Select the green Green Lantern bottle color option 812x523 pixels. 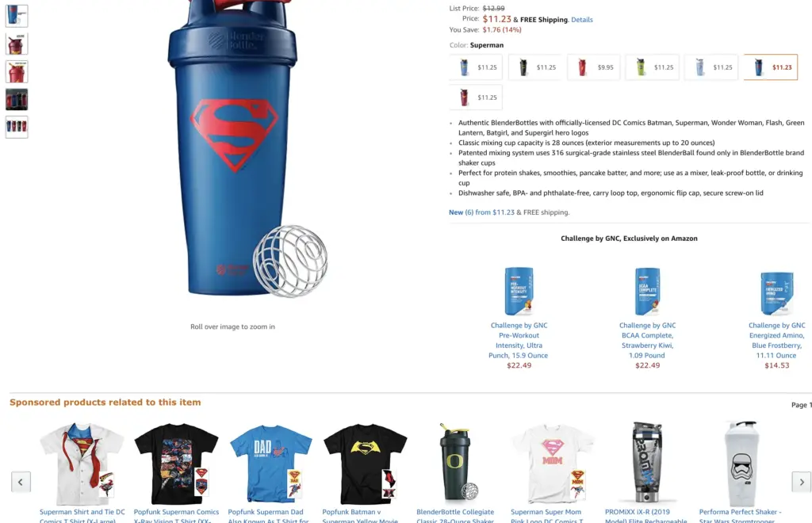click(x=653, y=67)
